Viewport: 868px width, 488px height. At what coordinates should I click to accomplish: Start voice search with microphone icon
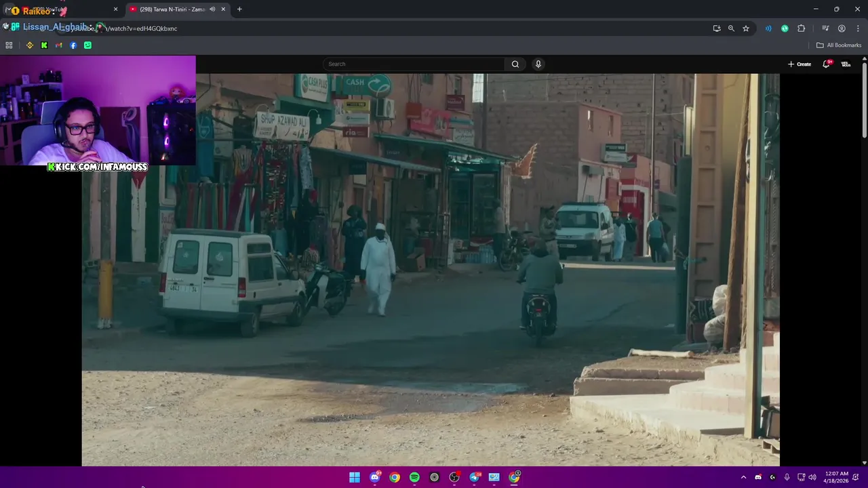pyautogui.click(x=538, y=64)
